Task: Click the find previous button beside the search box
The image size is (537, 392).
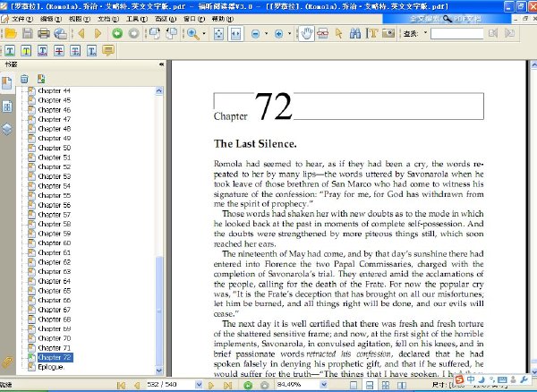Action: 493,33
